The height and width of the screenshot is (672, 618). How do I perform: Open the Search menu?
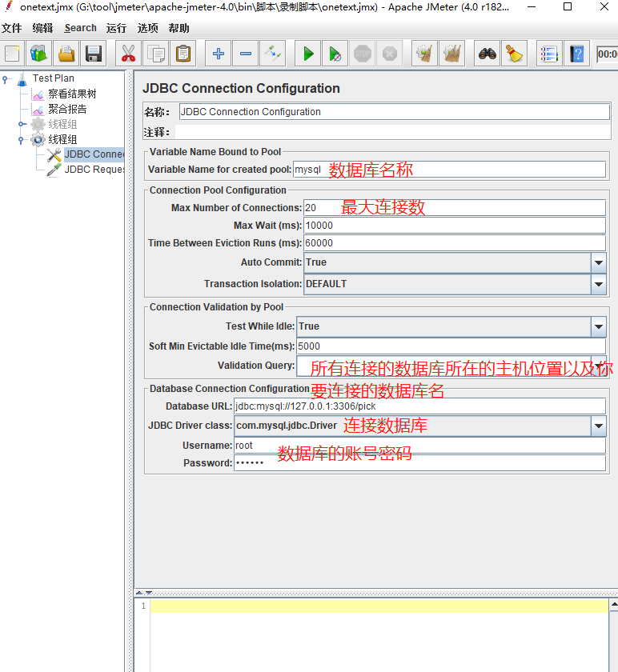(80, 28)
